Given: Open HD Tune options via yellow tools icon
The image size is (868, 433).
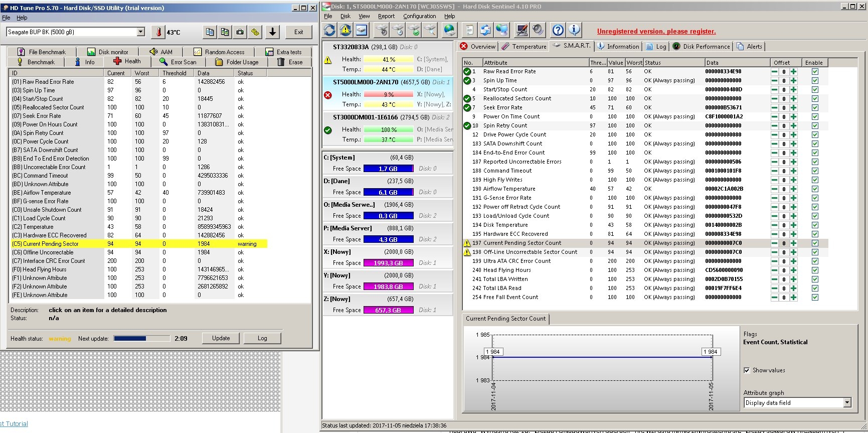Looking at the screenshot, I should 256,32.
